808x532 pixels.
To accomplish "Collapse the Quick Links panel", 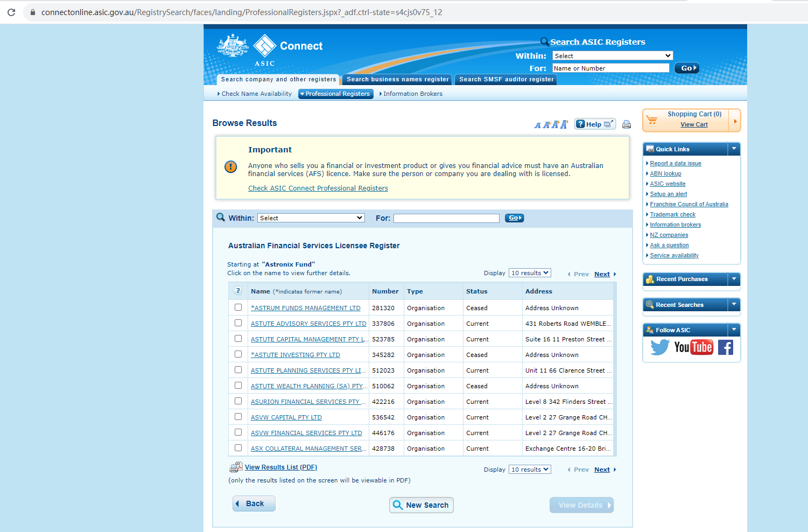I will [734, 149].
